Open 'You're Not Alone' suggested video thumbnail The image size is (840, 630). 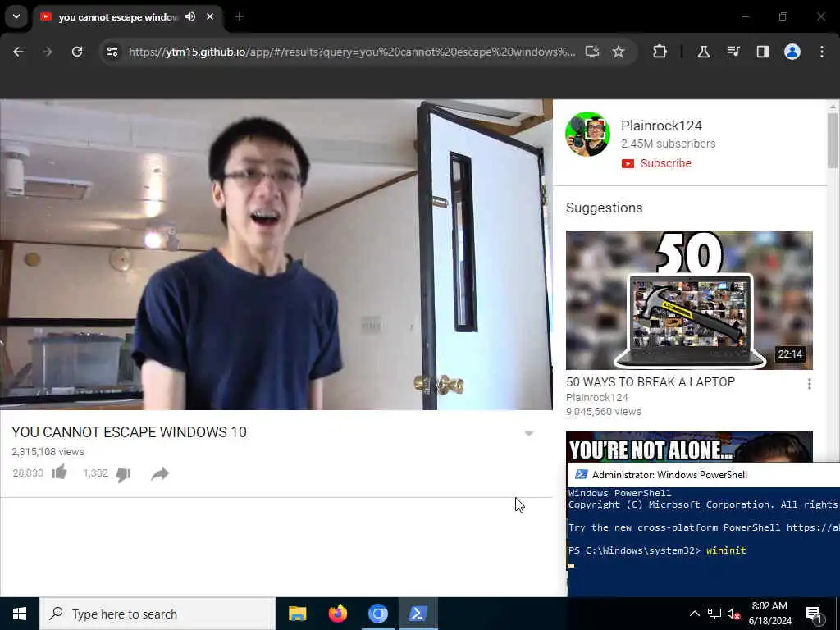click(x=689, y=447)
